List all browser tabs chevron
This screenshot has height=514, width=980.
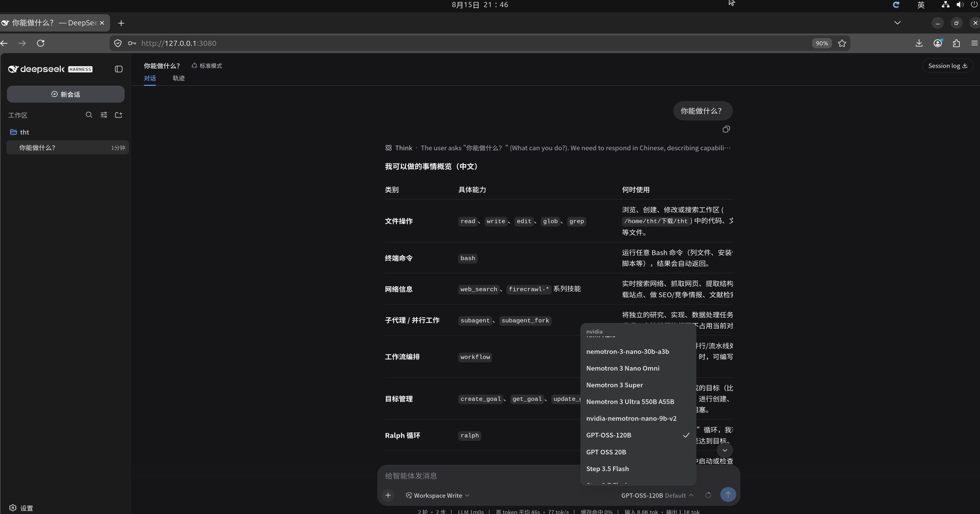(x=897, y=23)
